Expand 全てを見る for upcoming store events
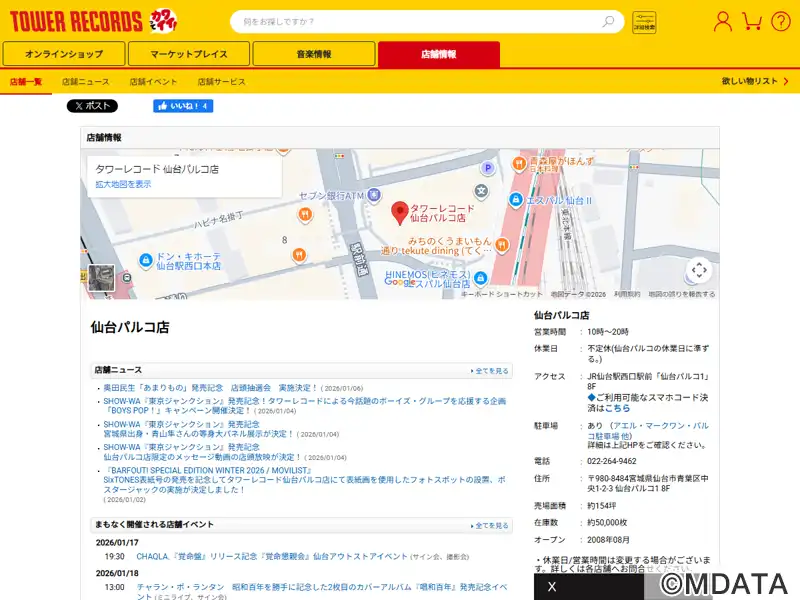800x600 pixels. point(490,525)
